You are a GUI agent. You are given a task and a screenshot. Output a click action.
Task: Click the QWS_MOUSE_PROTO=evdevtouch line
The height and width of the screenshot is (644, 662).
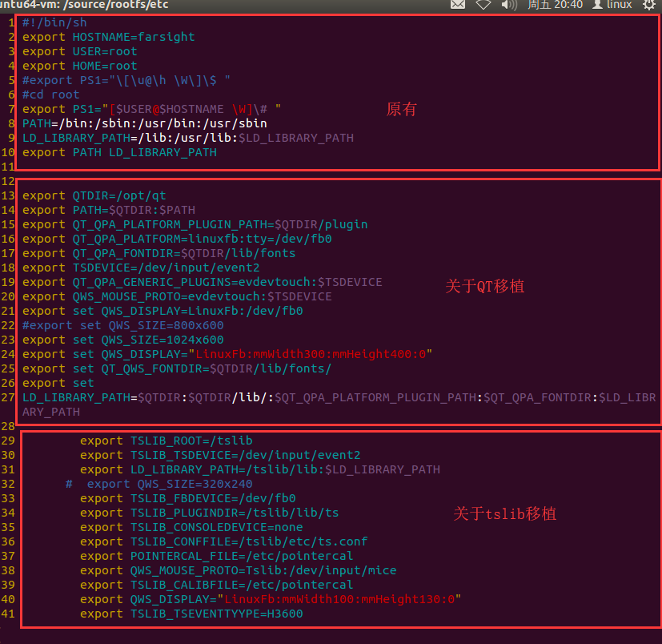[x=177, y=296]
